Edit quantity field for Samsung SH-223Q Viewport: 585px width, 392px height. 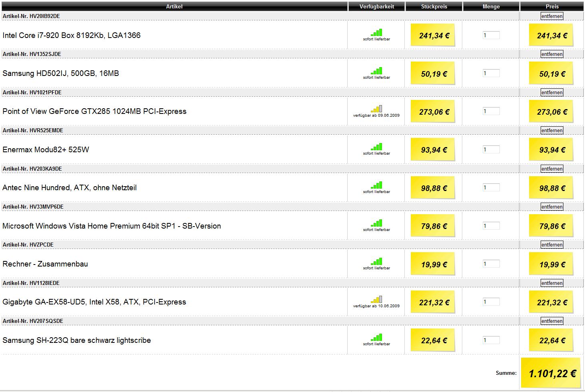coord(491,340)
